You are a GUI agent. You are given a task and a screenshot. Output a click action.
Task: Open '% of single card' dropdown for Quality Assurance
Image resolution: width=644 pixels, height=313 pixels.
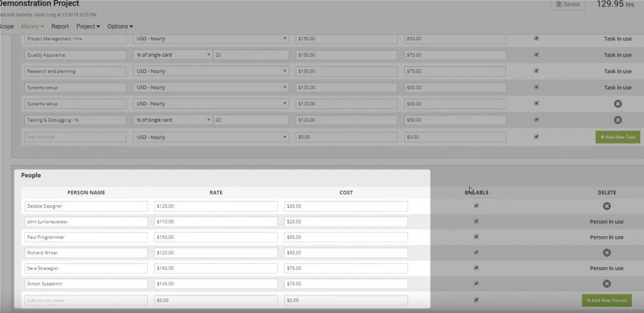click(172, 55)
